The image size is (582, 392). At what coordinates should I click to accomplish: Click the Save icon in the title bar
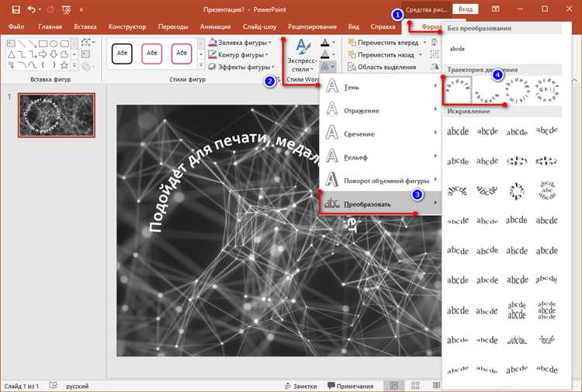(x=16, y=9)
